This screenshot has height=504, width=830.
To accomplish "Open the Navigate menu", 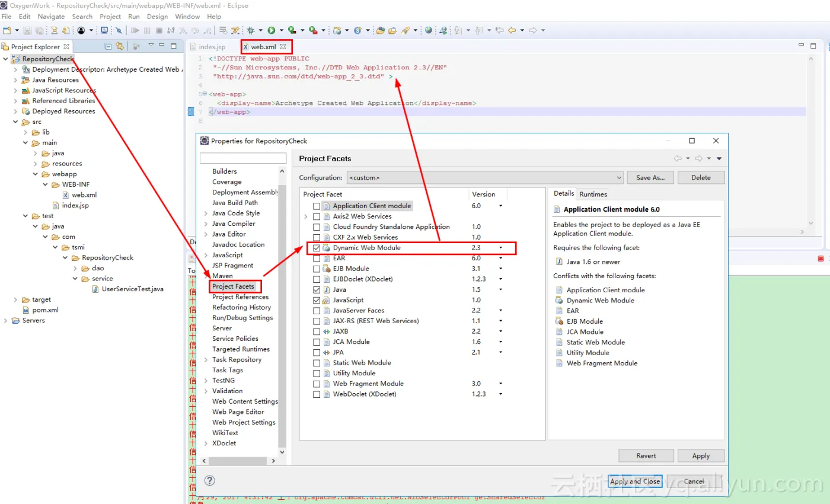I will point(51,17).
